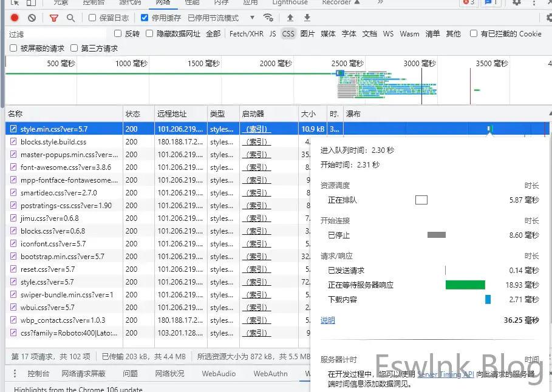Select the Fetch/XHR filter type
This screenshot has width=552, height=392.
(246, 34)
